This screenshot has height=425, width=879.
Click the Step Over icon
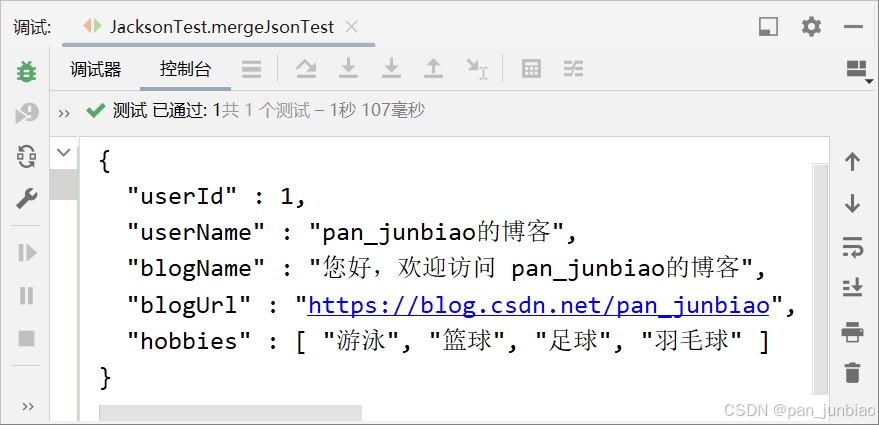coord(306,69)
